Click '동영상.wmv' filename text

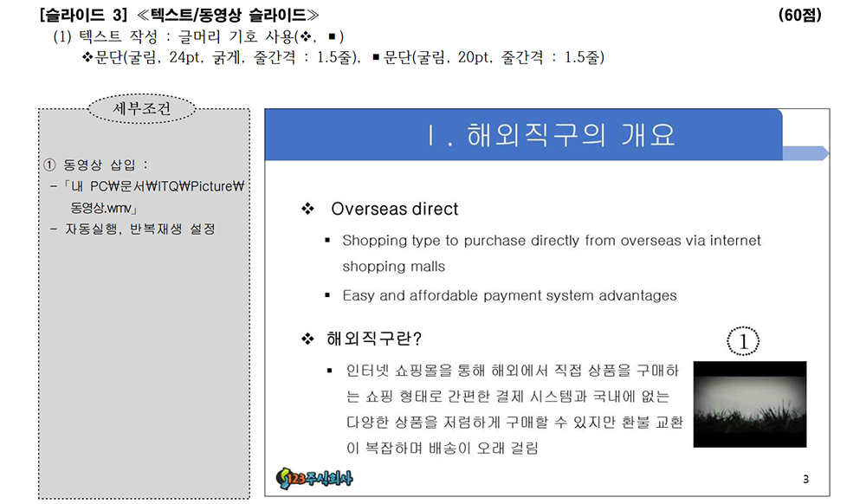(103, 208)
